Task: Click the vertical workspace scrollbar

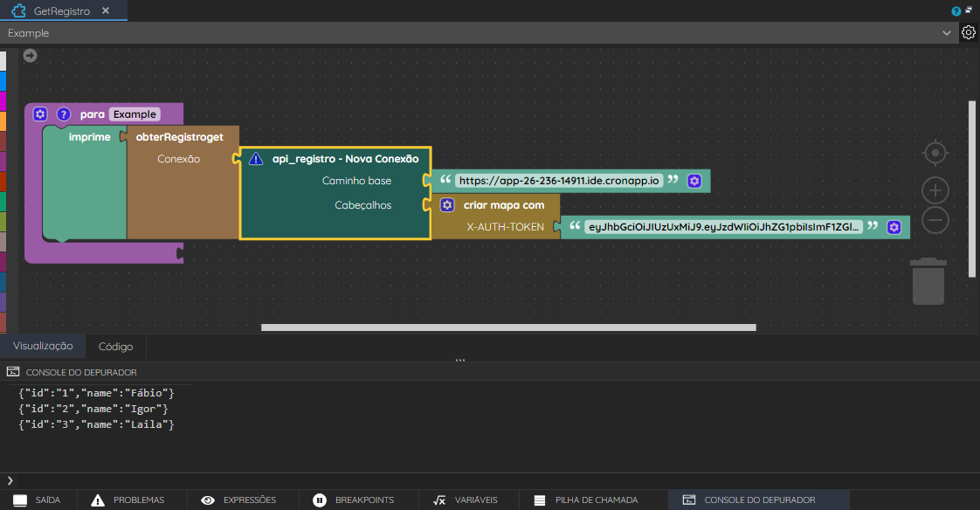Action: (x=972, y=190)
